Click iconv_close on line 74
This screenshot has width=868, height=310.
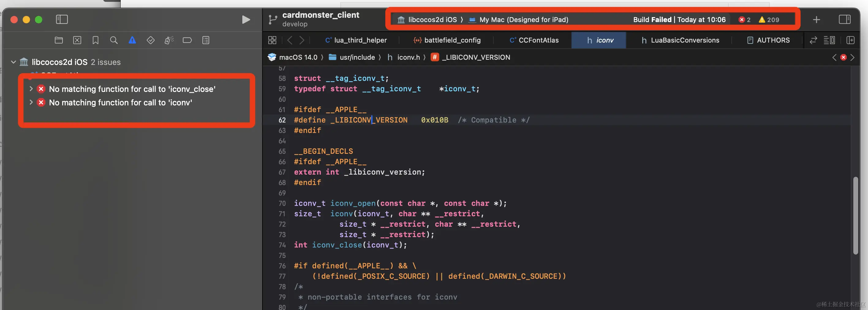point(337,245)
